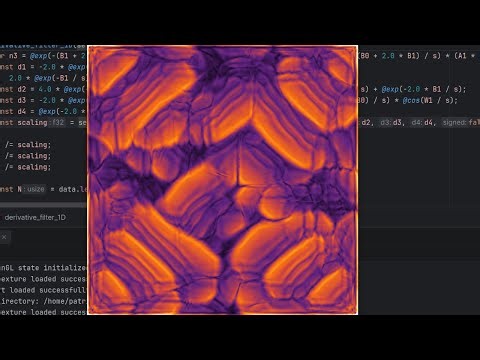This screenshot has width=480, height=360.
Task: Click the second '/= scaling;' line
Action: click(28, 156)
